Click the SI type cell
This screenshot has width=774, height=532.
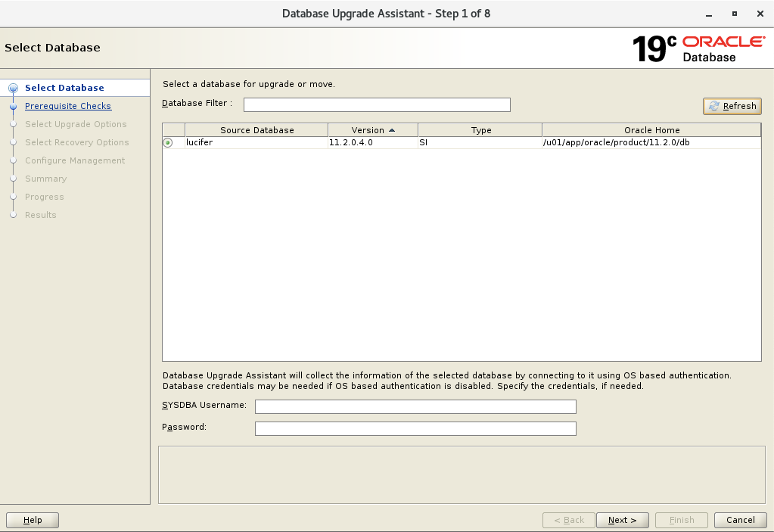coord(480,142)
